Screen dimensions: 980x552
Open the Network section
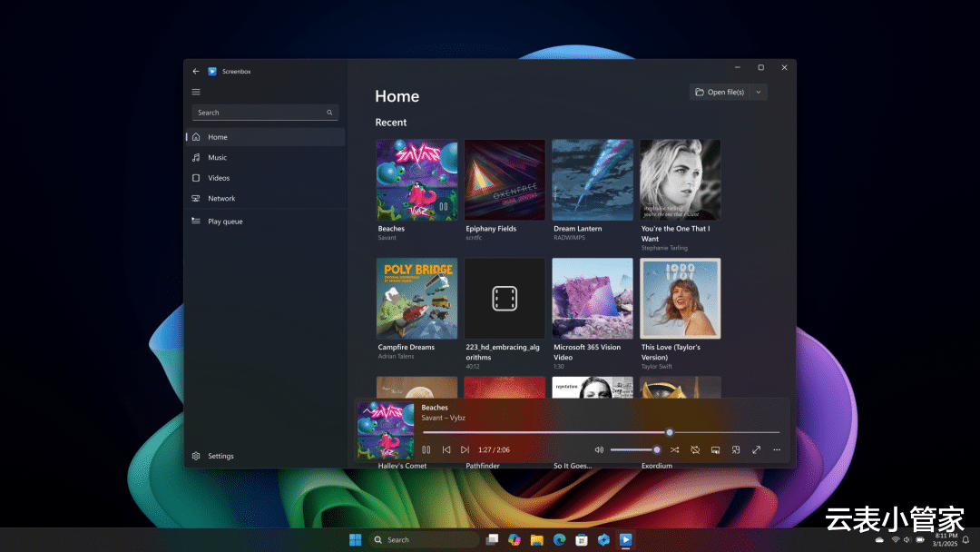click(265, 198)
